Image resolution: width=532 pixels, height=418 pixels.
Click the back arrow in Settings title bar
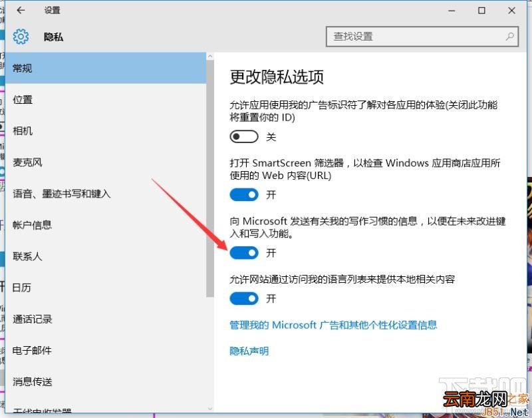pyautogui.click(x=21, y=10)
